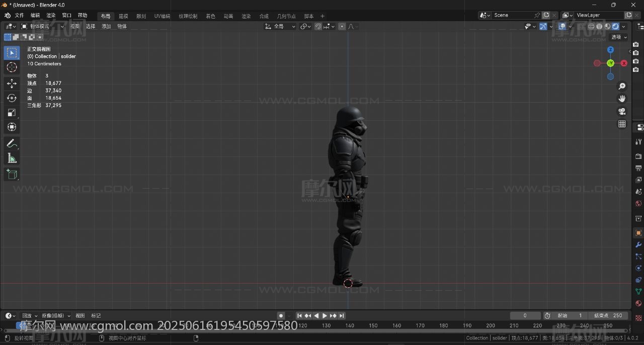The height and width of the screenshot is (345, 644).
Task: Open the 全局 orientation dropdown
Action: 280,26
